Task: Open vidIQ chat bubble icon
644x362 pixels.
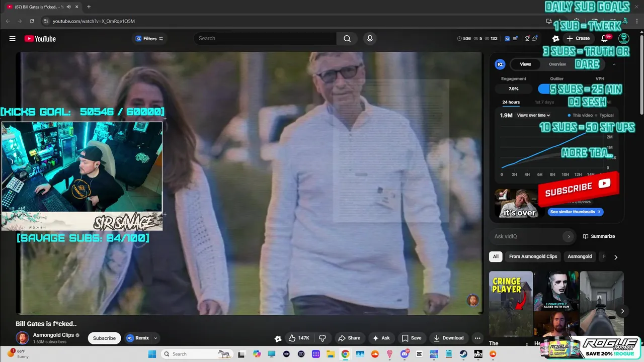Action: (535, 39)
